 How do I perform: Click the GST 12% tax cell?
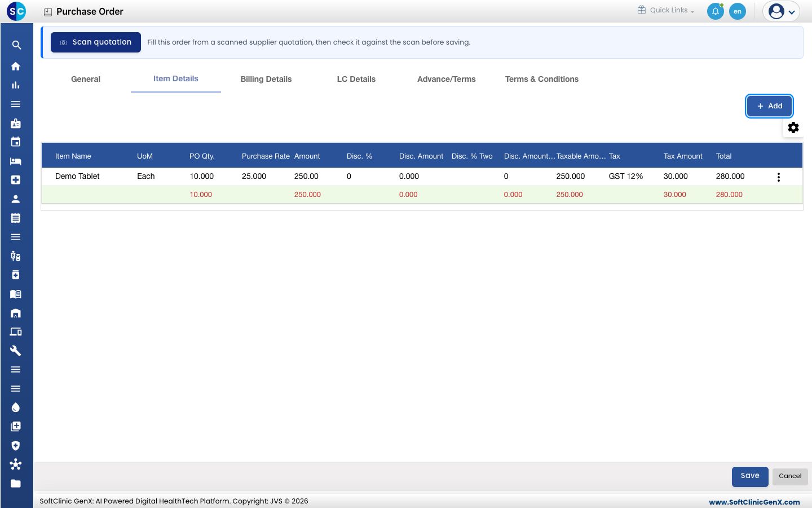click(626, 176)
